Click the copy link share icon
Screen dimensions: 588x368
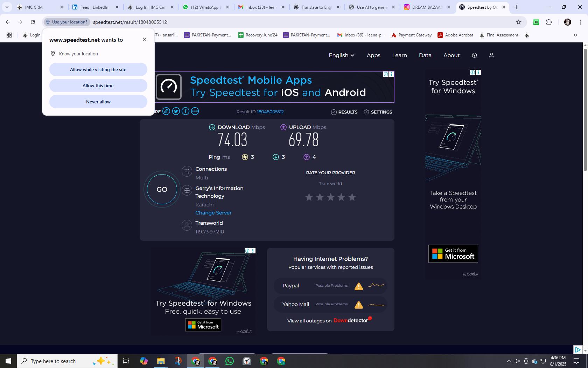click(x=166, y=111)
